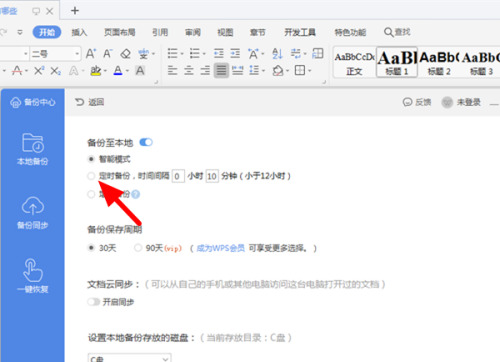
Task: Expand the bullet list style arrow
Action: coord(182,54)
